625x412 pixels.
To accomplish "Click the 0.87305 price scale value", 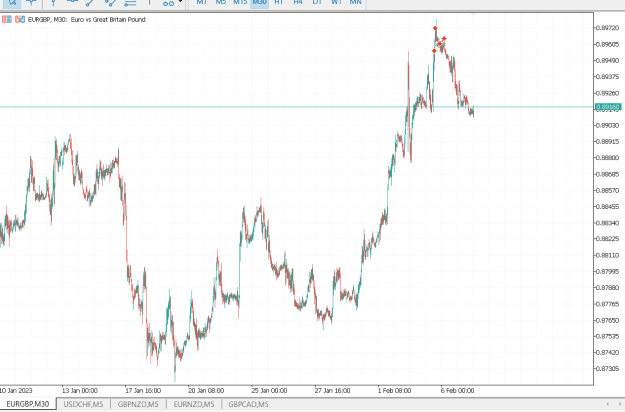I will (x=607, y=369).
